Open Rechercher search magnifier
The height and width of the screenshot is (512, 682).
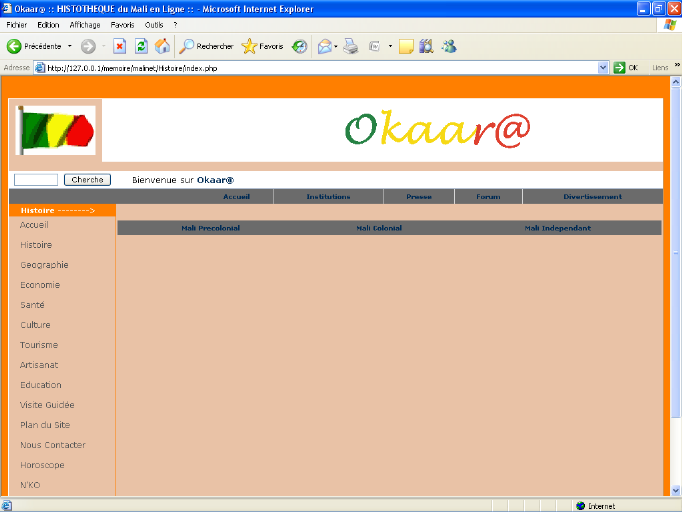pos(207,46)
